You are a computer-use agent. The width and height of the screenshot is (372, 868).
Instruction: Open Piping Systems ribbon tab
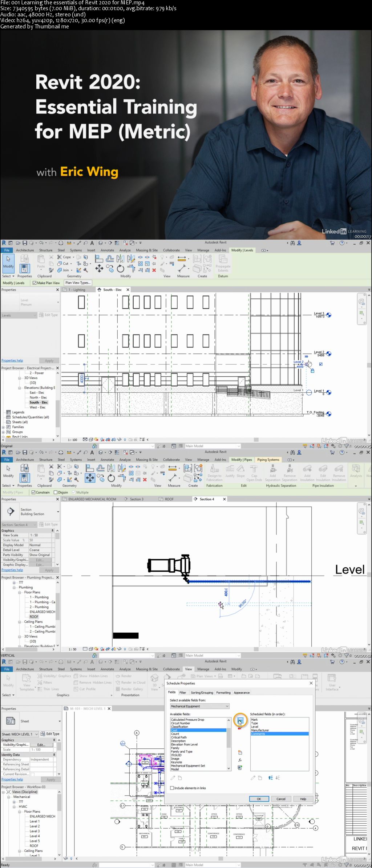point(268,460)
